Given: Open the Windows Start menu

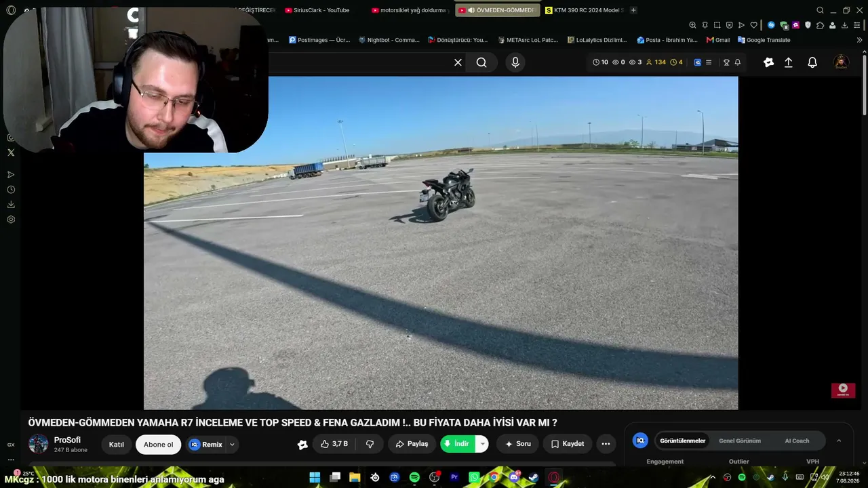Looking at the screenshot, I should [315, 477].
